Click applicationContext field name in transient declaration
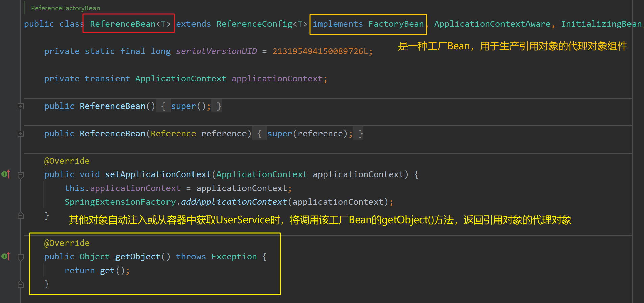The width and height of the screenshot is (644, 303). tap(277, 79)
